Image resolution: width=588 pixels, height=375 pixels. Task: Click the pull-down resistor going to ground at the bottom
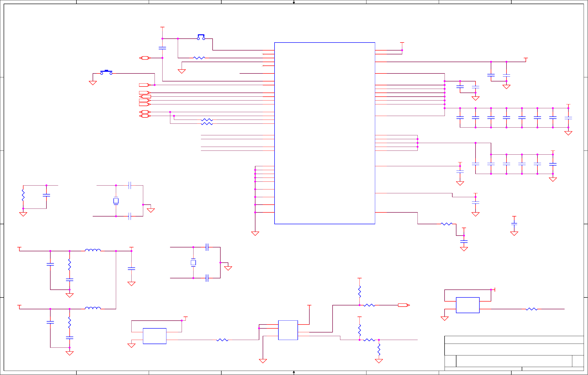click(x=379, y=349)
